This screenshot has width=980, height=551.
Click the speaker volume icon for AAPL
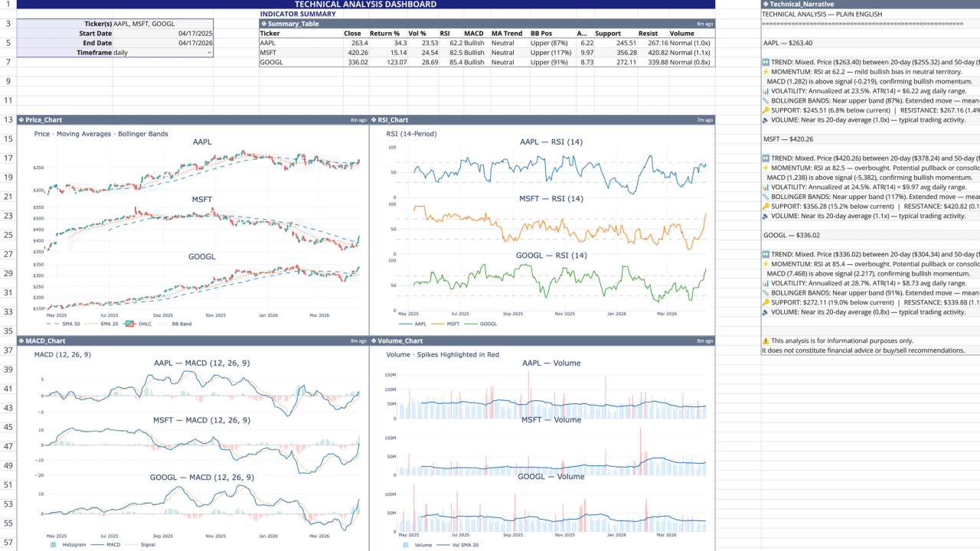pyautogui.click(x=766, y=119)
